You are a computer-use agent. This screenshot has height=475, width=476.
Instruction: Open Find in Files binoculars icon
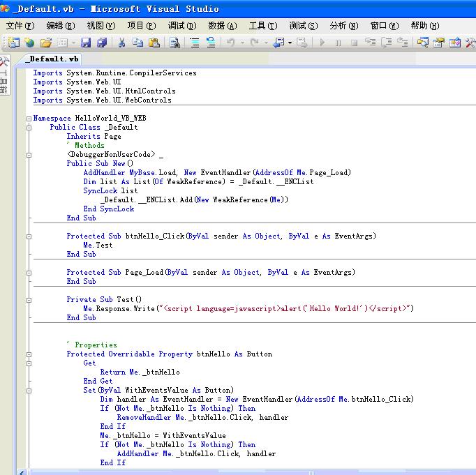[175, 43]
